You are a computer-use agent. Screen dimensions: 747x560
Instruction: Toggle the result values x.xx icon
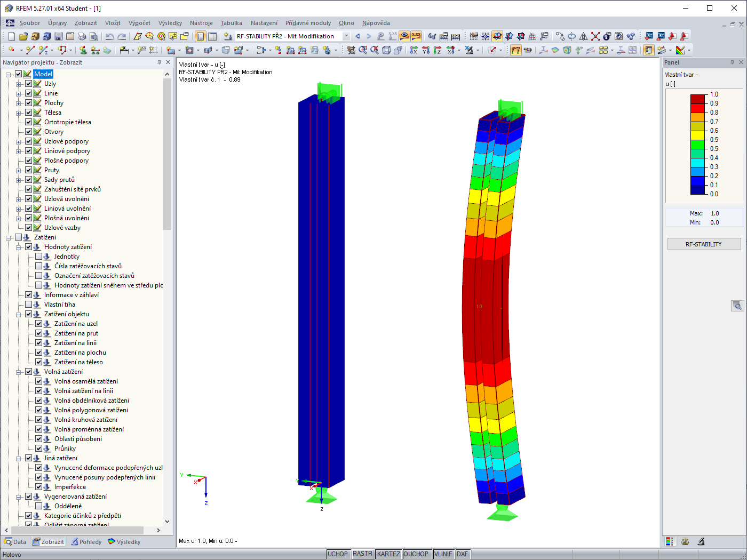click(x=416, y=36)
